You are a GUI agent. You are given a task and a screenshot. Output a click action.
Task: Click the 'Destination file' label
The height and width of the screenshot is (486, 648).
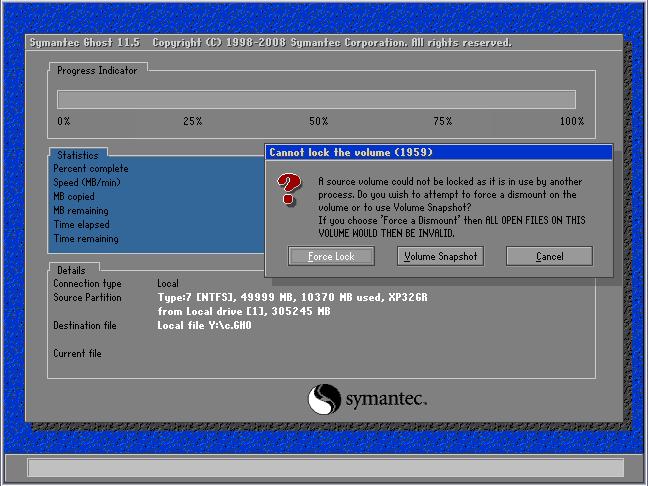85,326
